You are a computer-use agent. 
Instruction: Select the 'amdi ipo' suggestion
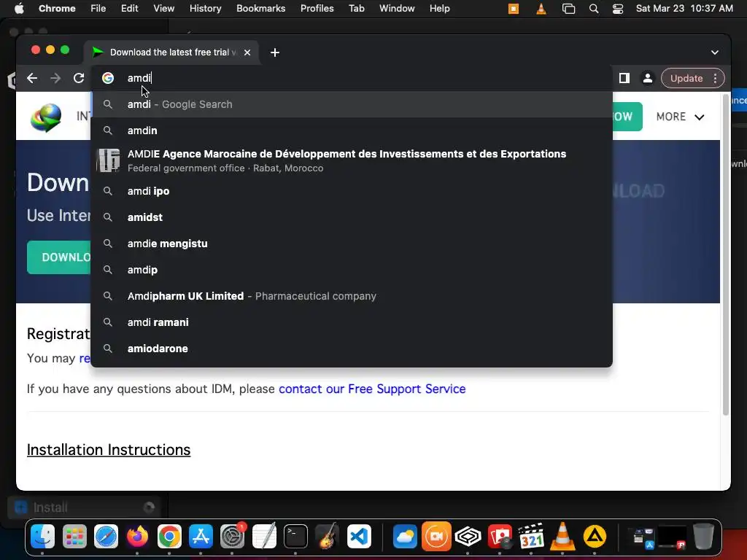click(352, 191)
